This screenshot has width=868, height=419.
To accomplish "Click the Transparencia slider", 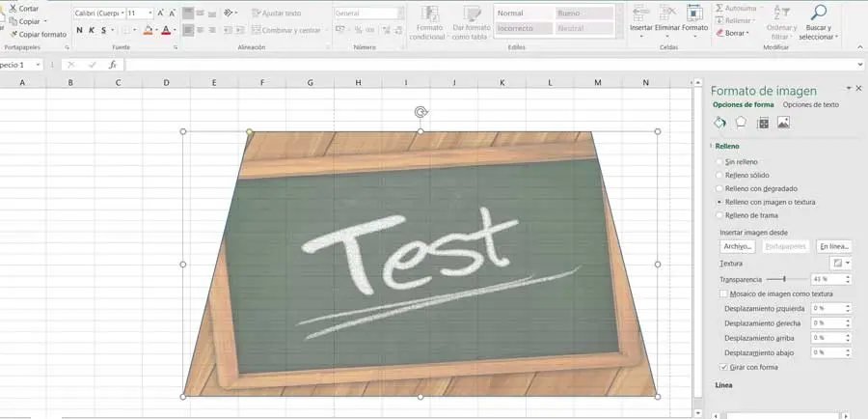I will 785,279.
